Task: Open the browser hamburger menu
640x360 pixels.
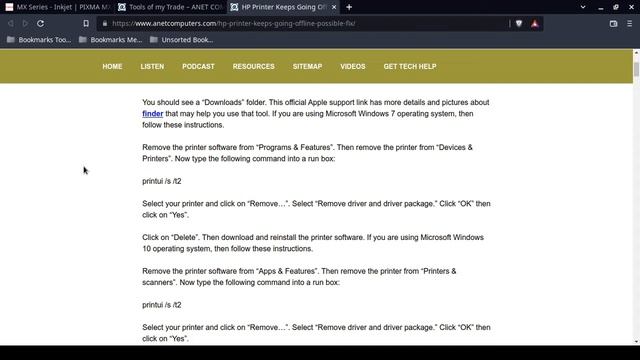Action: coord(630,24)
